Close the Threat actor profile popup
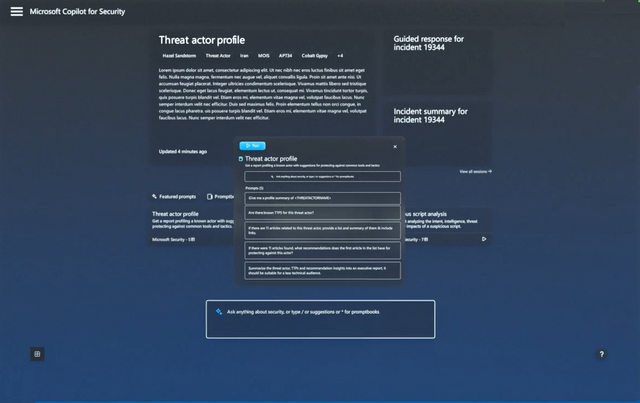This screenshot has height=403, width=640. pyautogui.click(x=395, y=146)
